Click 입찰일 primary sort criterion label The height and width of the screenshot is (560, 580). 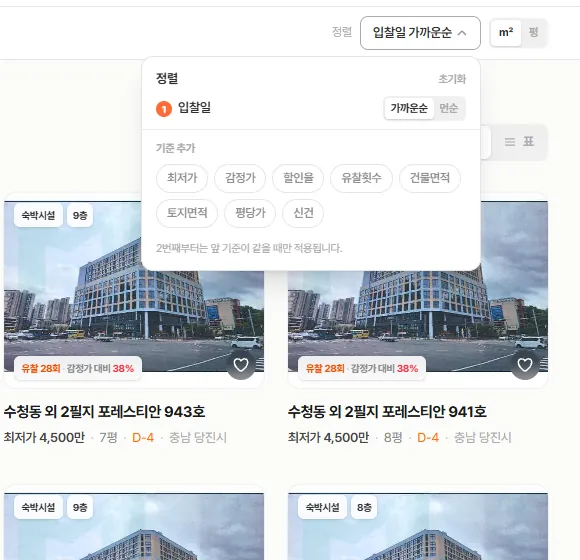tap(195, 108)
